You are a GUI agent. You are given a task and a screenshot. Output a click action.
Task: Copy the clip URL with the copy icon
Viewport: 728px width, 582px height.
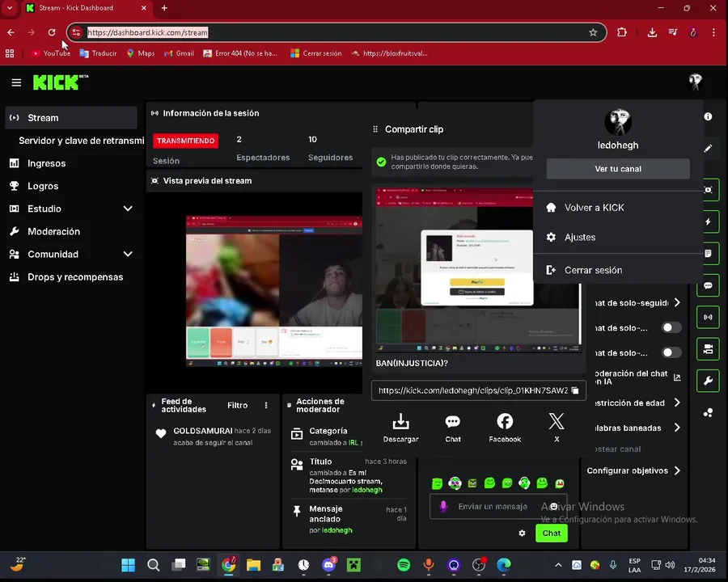point(575,390)
